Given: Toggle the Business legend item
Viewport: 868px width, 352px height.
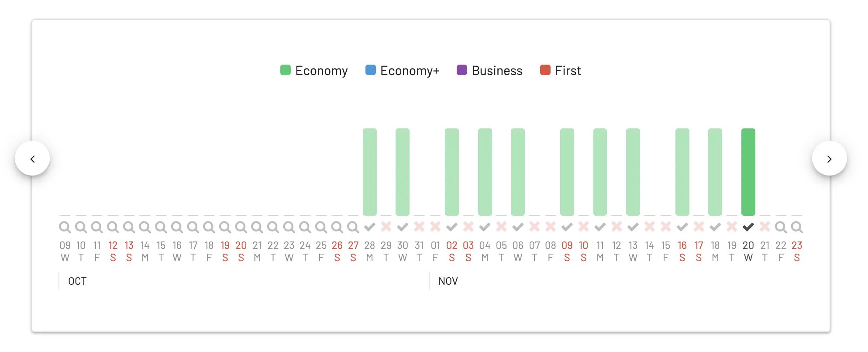Looking at the screenshot, I should (x=489, y=70).
